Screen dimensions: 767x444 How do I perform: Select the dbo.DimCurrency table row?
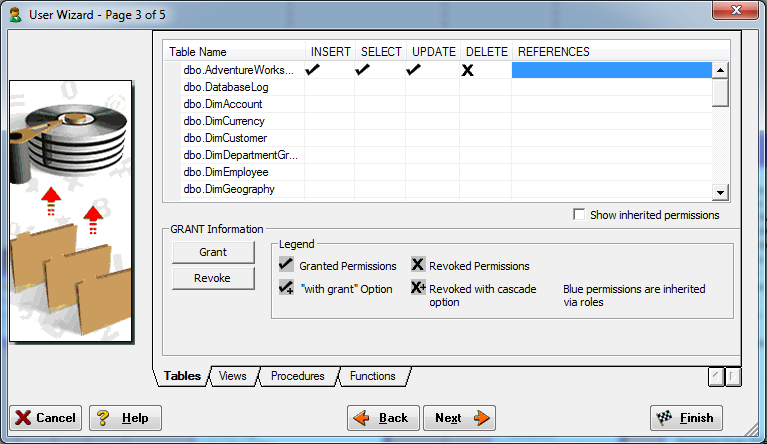224,121
